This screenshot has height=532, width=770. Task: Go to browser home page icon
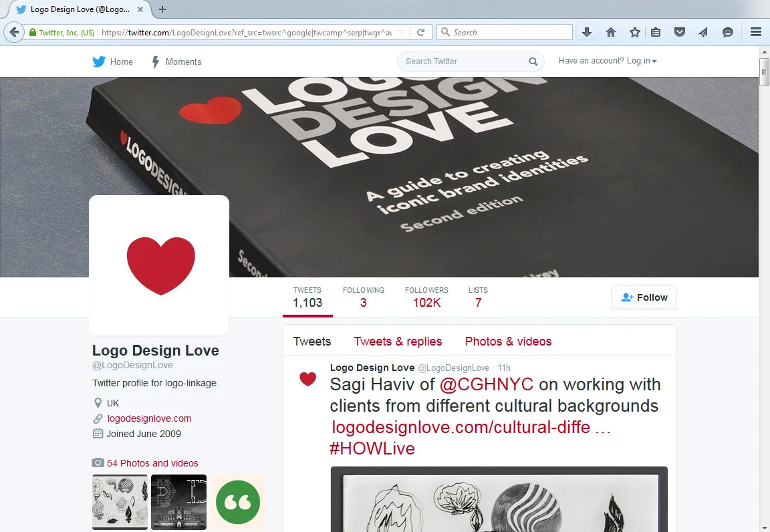610,33
